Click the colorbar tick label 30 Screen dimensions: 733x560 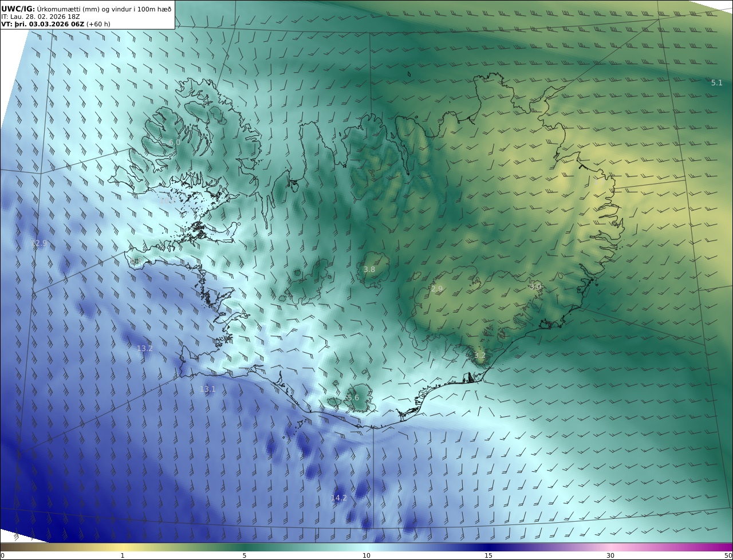[x=610, y=555]
